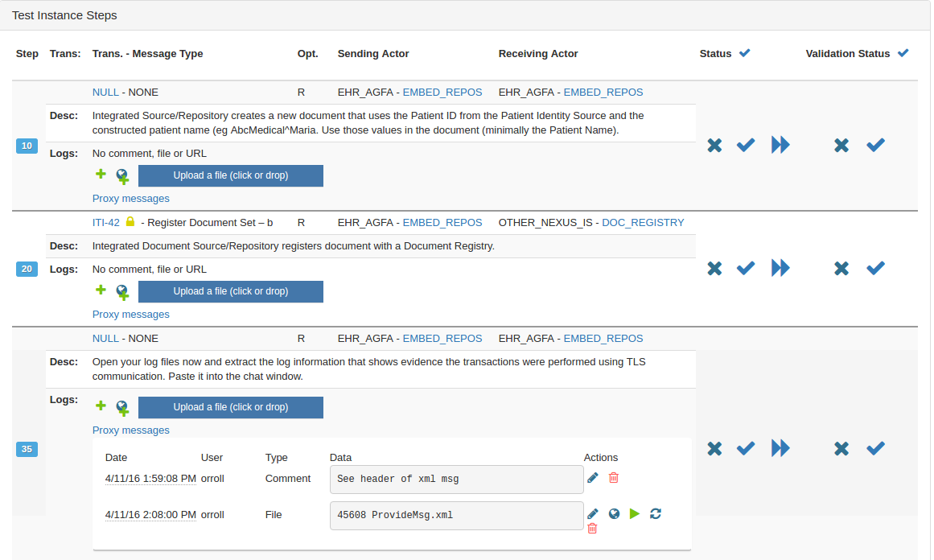Set step 35 validation status to passed

pos(875,448)
